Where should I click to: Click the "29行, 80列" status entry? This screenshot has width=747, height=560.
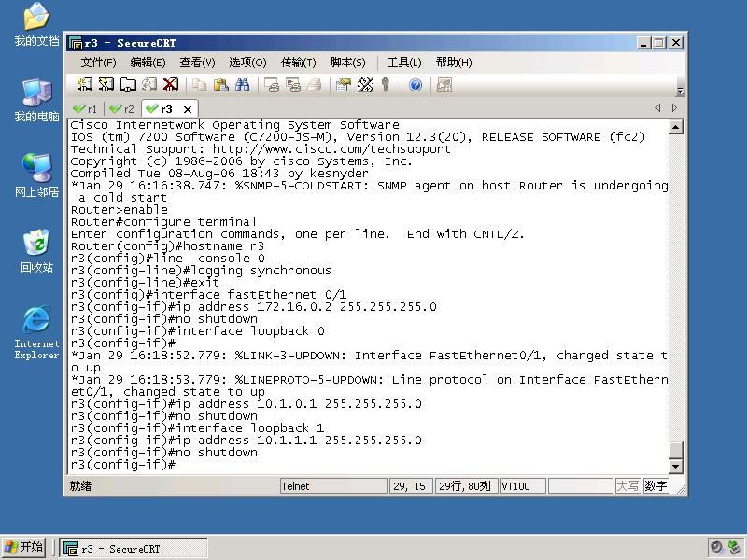[x=466, y=486]
